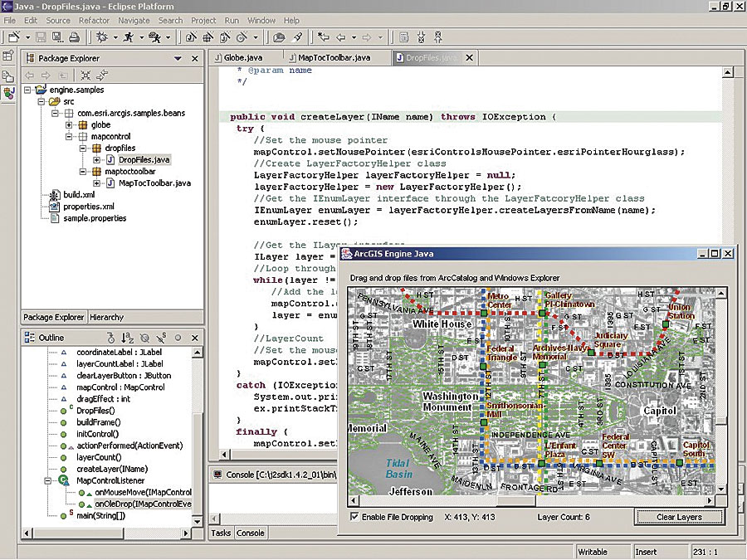This screenshot has height=560, width=747.
Task: Click Link with Editor icon in Package Explorer
Action: coord(101,75)
